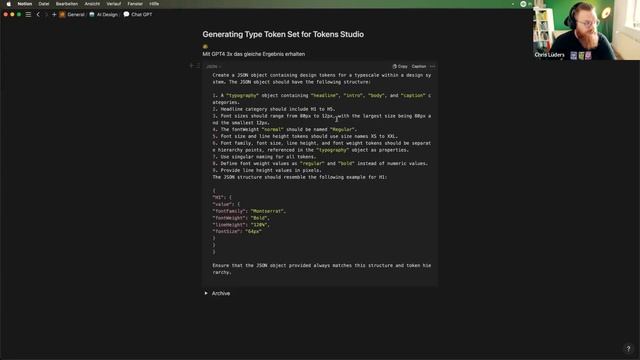Click the fontWeight Bold code line

[x=241, y=218]
